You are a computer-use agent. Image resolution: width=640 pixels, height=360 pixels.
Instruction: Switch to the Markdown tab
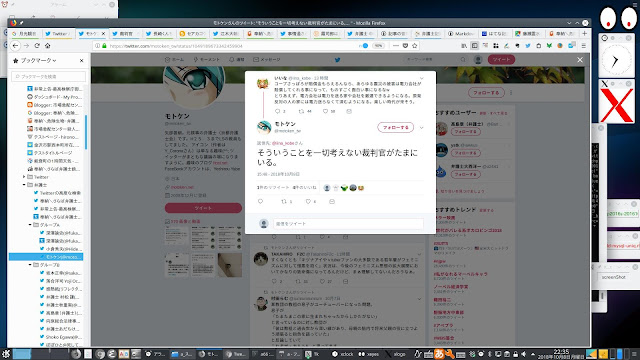[x=461, y=33]
